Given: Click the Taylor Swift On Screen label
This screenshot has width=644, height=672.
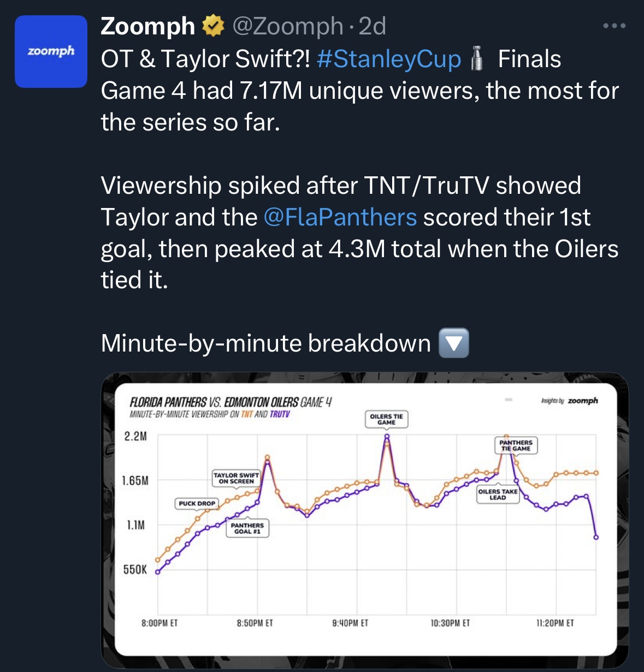Looking at the screenshot, I should click(x=236, y=478).
